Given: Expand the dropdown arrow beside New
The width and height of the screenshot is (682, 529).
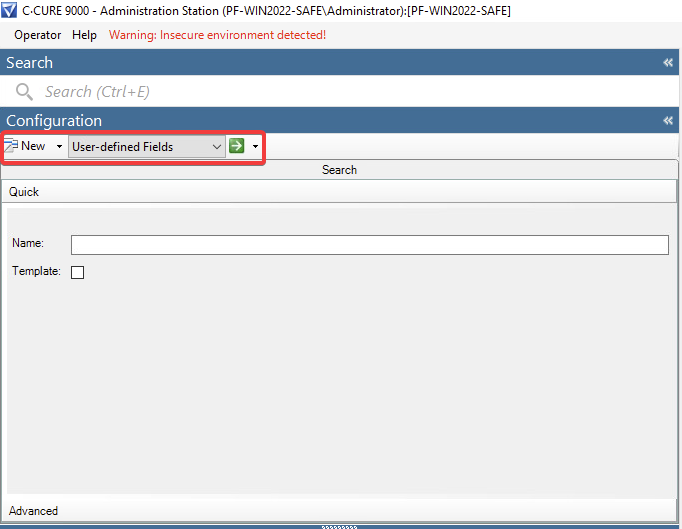Looking at the screenshot, I should (59, 146).
